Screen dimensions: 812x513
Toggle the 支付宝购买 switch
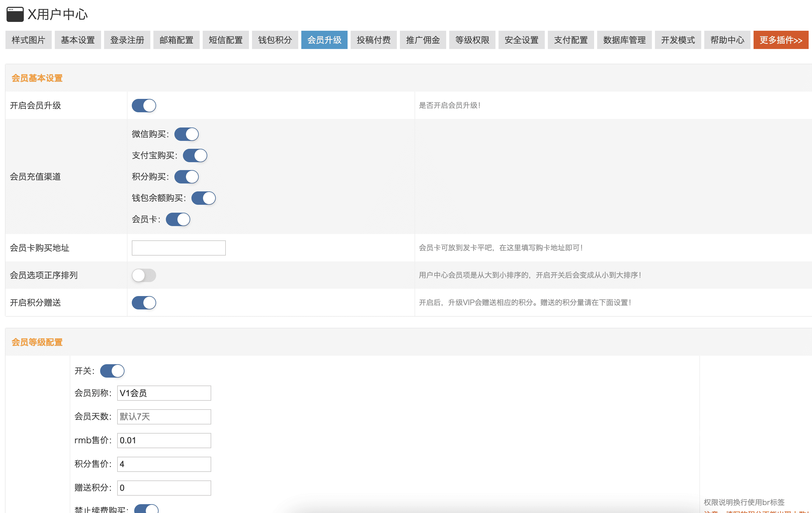coord(194,155)
